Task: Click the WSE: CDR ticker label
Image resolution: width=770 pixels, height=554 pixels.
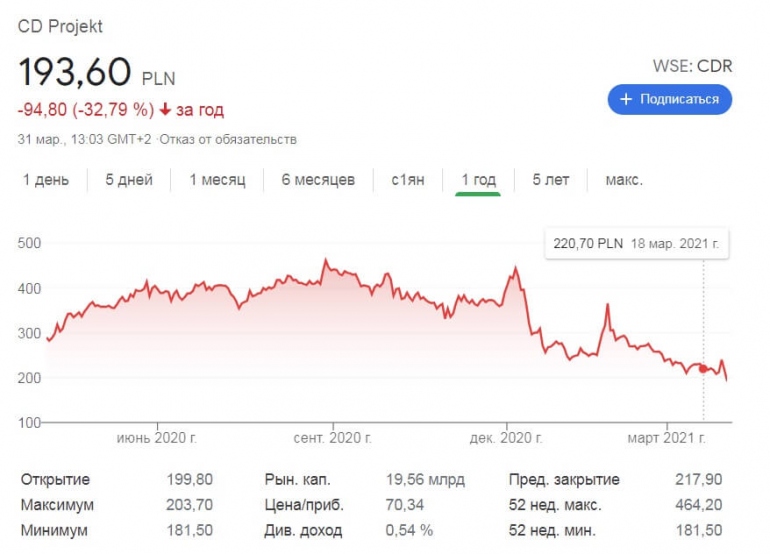Action: coord(692,67)
